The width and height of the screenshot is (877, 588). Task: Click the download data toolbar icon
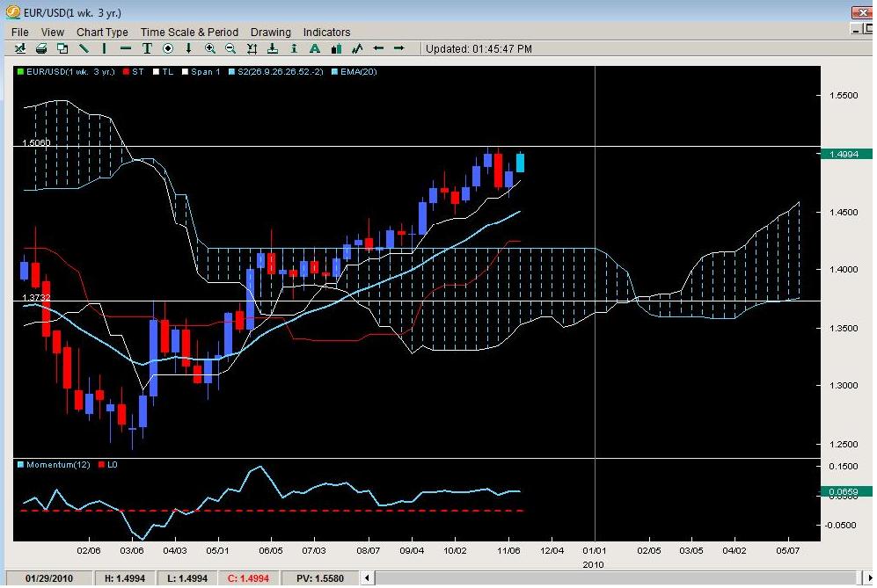point(273,48)
